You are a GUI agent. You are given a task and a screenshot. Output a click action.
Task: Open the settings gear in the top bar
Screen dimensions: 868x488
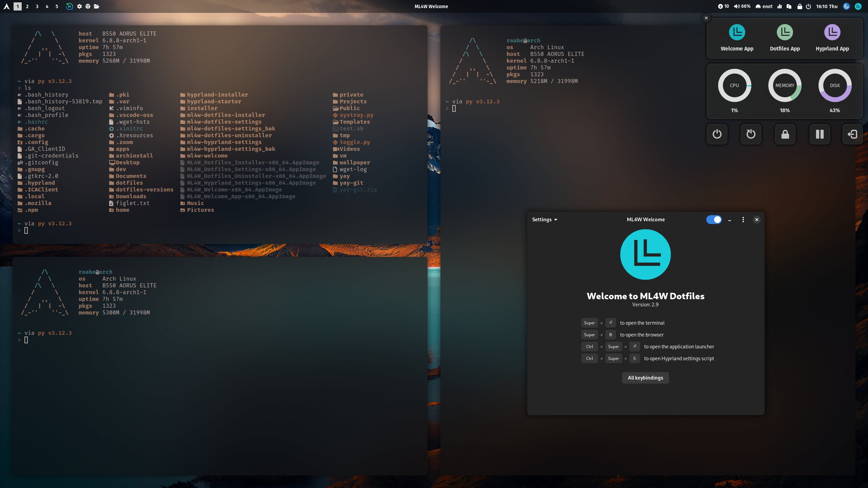(x=79, y=6)
